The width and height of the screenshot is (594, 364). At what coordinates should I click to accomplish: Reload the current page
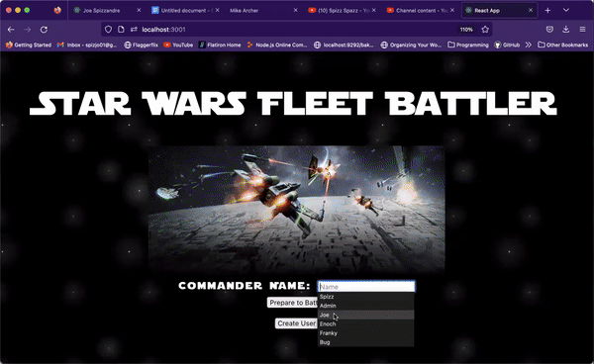point(44,30)
